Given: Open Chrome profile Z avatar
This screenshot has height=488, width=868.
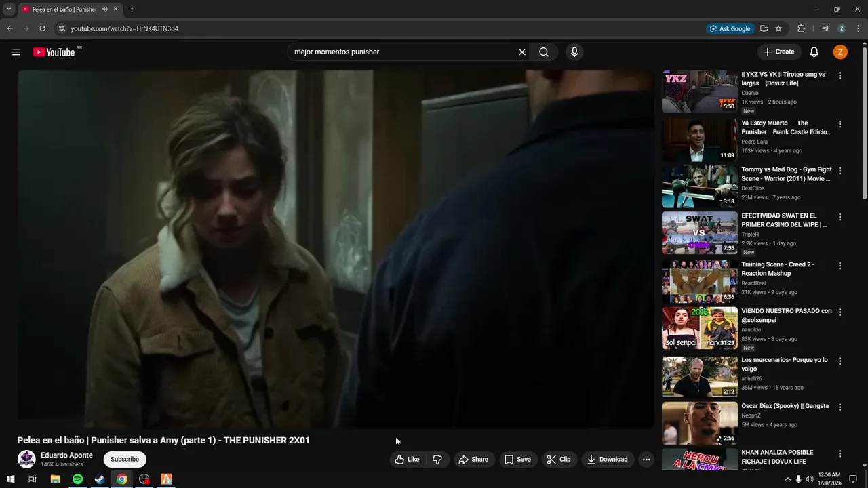Looking at the screenshot, I should pos(842,28).
